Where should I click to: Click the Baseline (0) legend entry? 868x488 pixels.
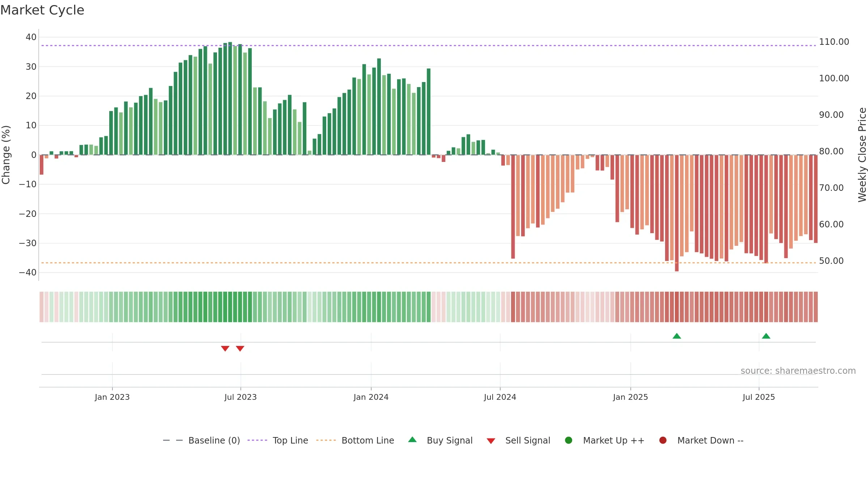[201, 440]
